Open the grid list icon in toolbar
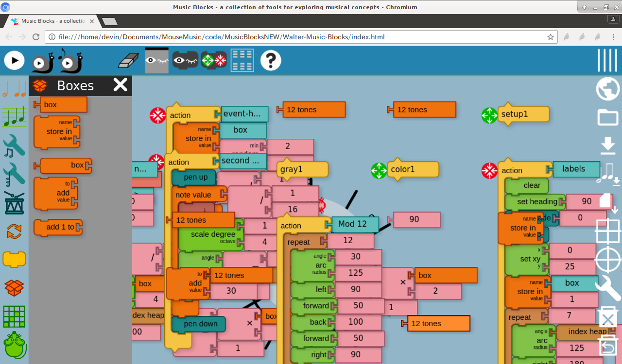 pyautogui.click(x=242, y=60)
